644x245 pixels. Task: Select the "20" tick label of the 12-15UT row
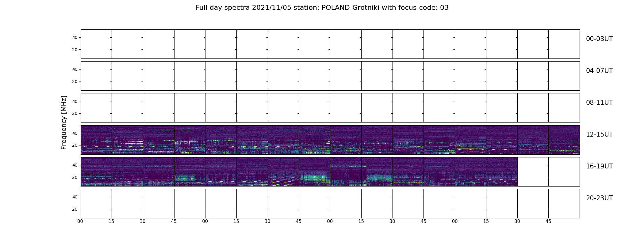point(75,145)
